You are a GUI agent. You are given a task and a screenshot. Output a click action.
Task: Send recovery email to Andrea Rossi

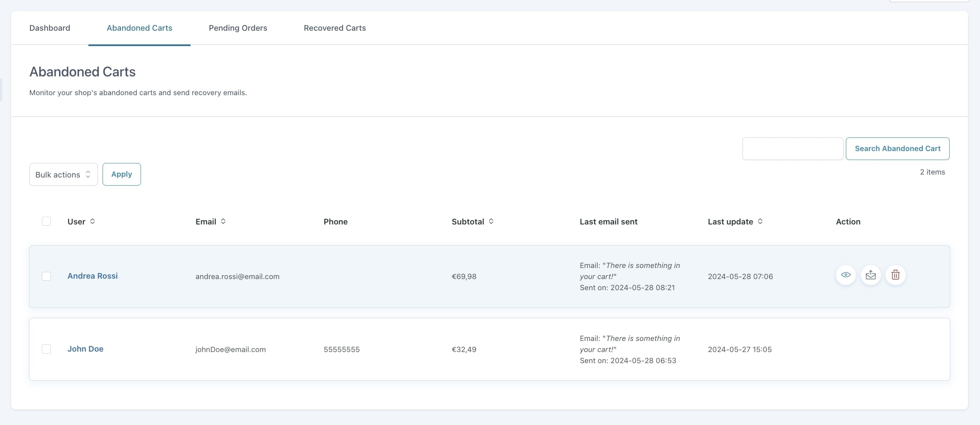pos(870,275)
